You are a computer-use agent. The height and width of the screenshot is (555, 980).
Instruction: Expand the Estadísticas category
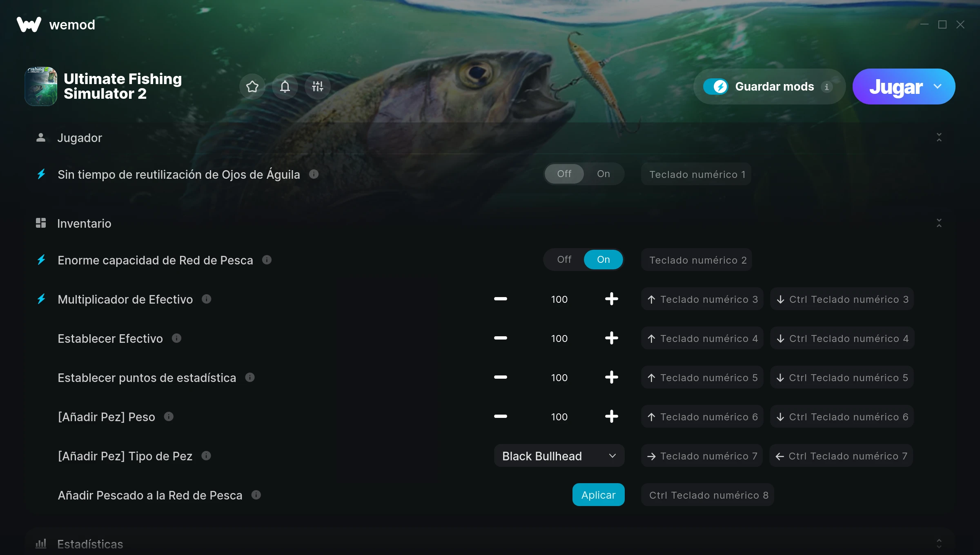pyautogui.click(x=939, y=544)
